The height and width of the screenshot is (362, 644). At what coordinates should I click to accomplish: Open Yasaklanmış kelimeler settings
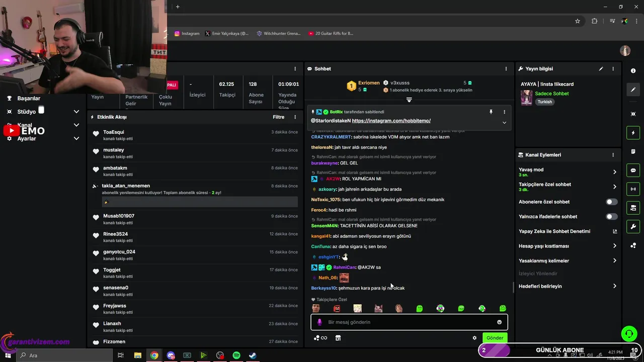[568, 260]
